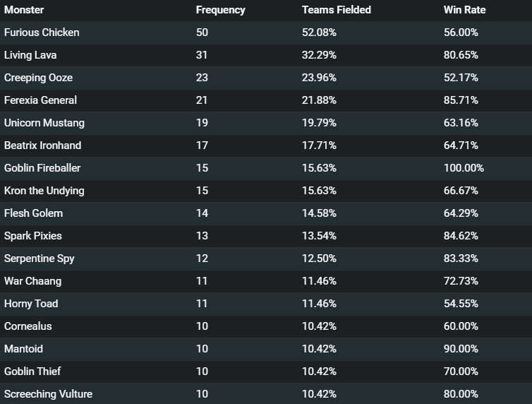Select the Goblin Thief row

point(266,372)
